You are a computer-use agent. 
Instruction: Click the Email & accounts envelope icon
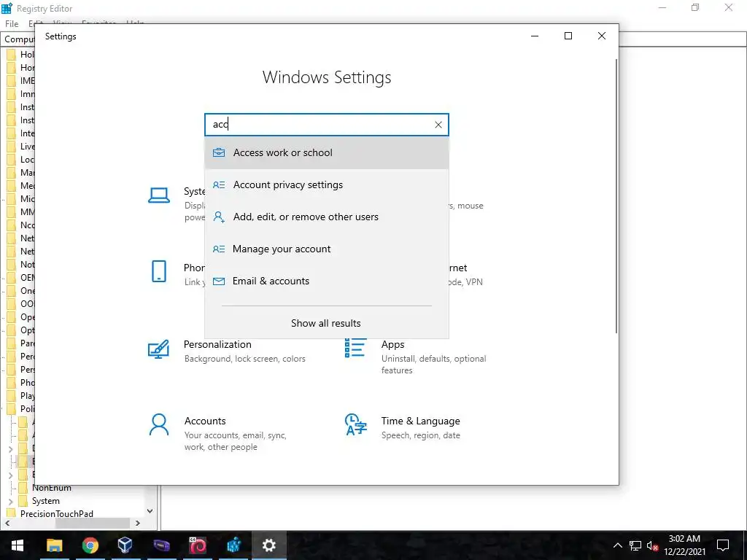(x=219, y=281)
